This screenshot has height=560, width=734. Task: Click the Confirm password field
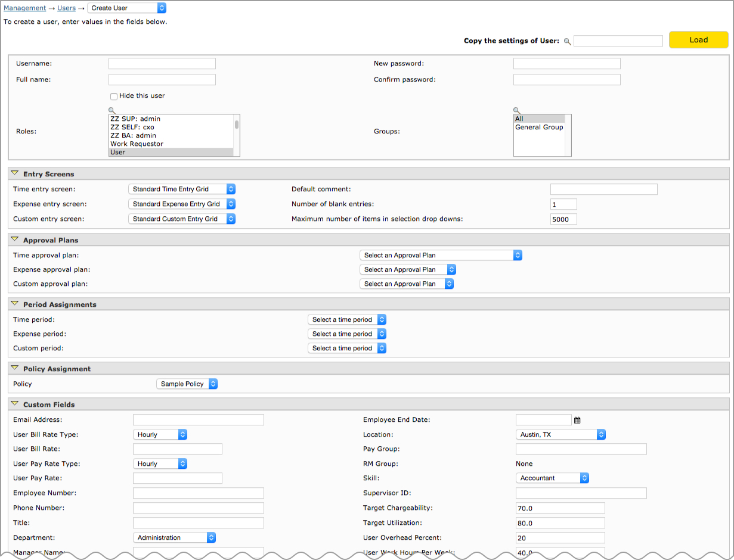point(567,80)
